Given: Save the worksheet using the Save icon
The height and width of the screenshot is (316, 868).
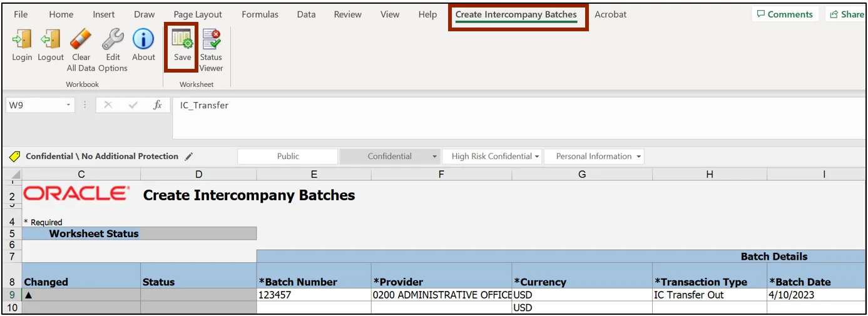Looking at the screenshot, I should (182, 41).
